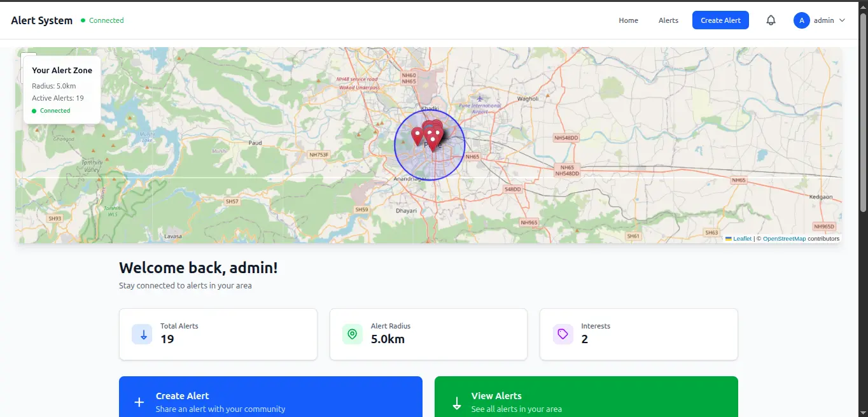Click the Pune International Airport map icon
The image size is (868, 417).
tap(479, 98)
